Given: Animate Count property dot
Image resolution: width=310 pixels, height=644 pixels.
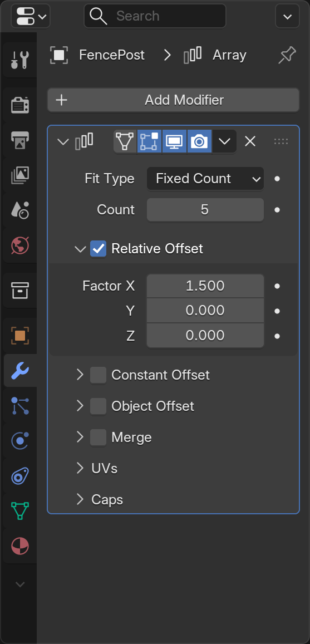Looking at the screenshot, I should click(x=277, y=210).
